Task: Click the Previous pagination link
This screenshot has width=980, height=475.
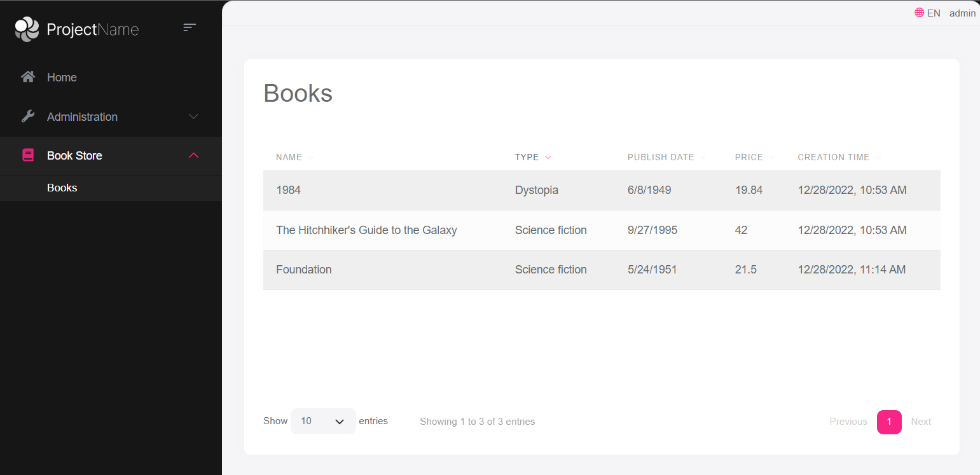Action: pos(848,421)
